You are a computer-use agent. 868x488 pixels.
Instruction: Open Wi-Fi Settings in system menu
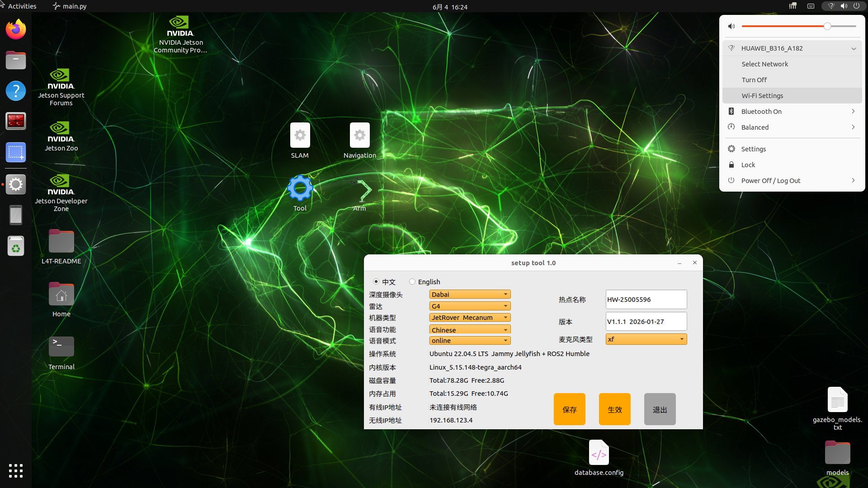pos(792,96)
